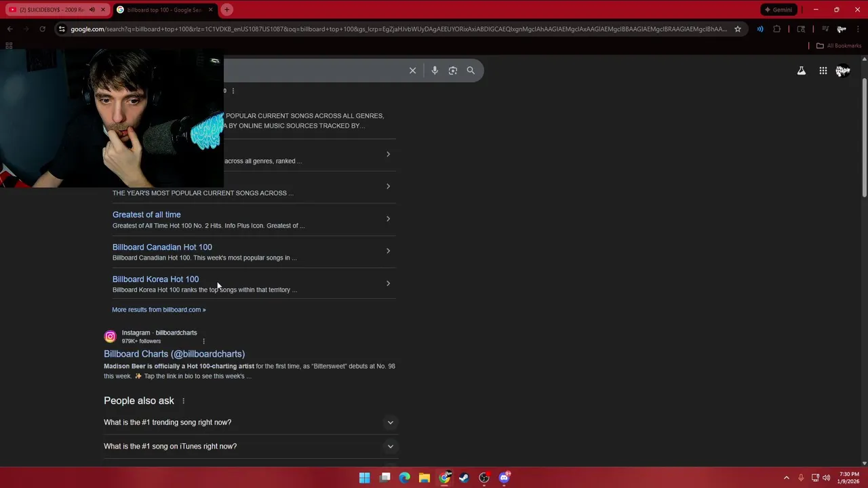Go back to the previous page
This screenshot has height=488, width=868.
(9, 29)
